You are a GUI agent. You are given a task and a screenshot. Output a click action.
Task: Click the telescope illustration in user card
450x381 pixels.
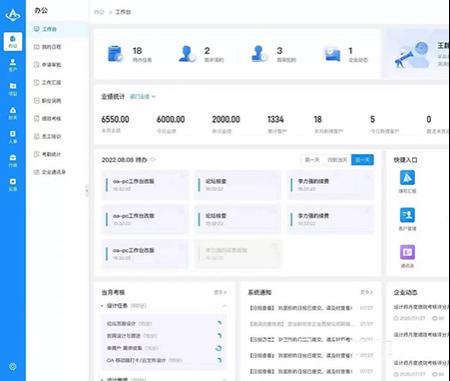click(x=412, y=55)
